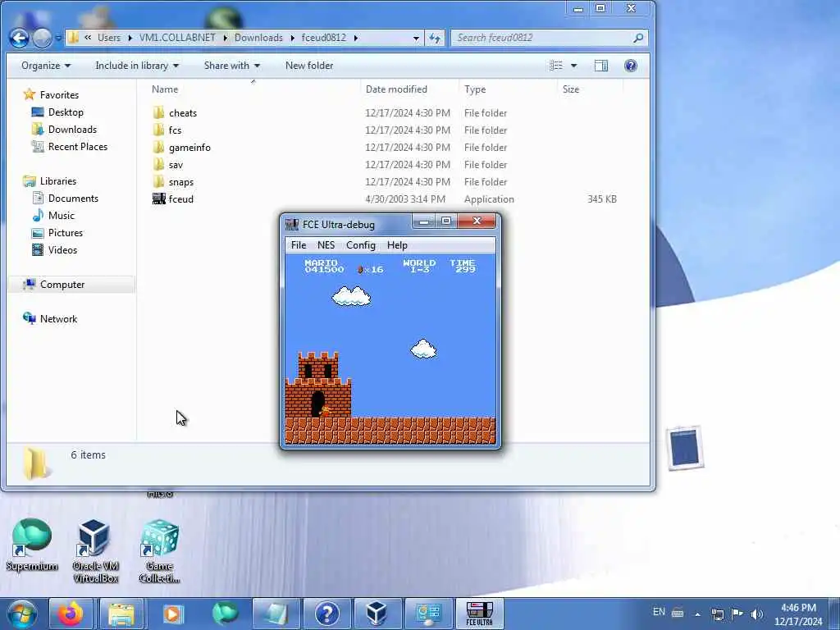Select Favorites in the navigation pane

point(59,95)
